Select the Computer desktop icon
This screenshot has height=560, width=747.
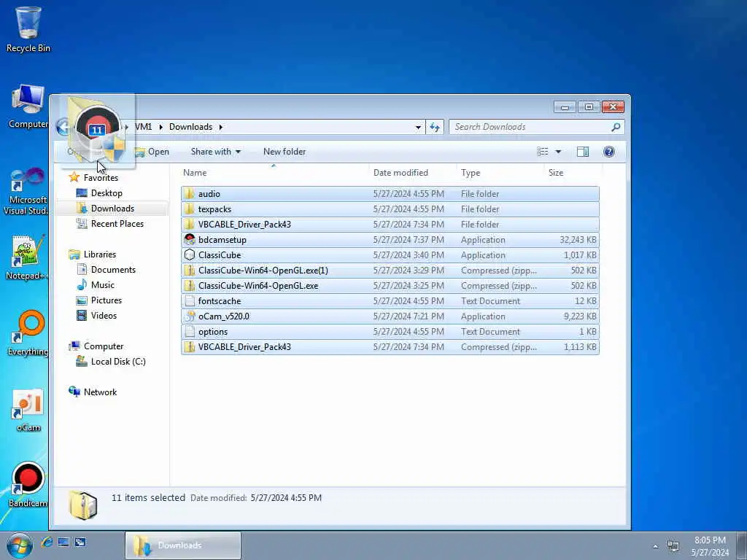point(28,106)
